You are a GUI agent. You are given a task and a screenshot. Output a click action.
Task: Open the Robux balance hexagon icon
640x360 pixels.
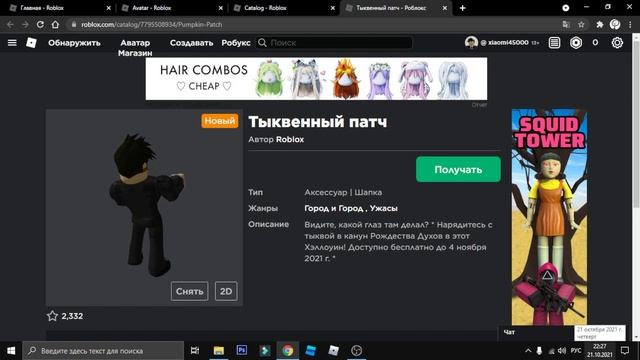(576, 42)
